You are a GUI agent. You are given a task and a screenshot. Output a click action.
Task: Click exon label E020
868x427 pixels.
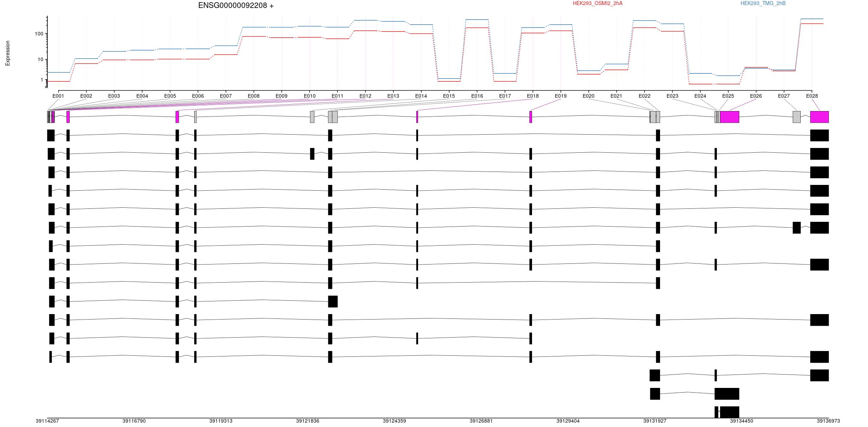[x=588, y=96]
